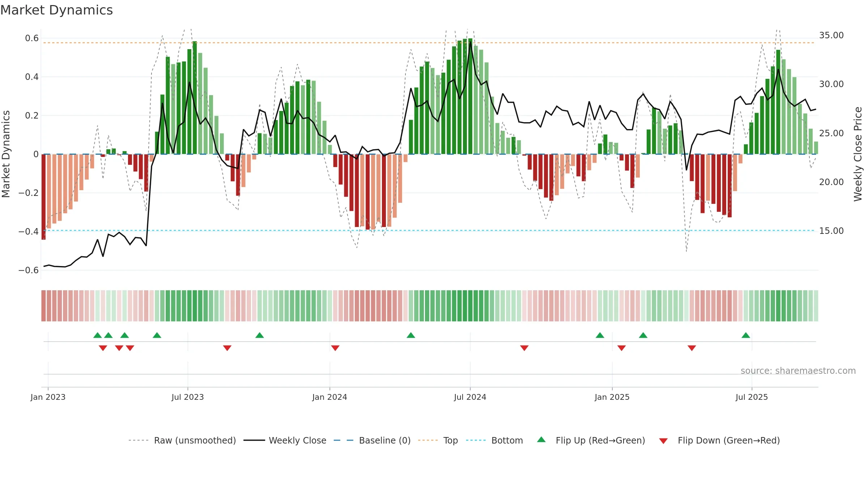Click the black Weekly Close legend line sample
Image resolution: width=868 pixels, height=488 pixels.
(x=254, y=440)
